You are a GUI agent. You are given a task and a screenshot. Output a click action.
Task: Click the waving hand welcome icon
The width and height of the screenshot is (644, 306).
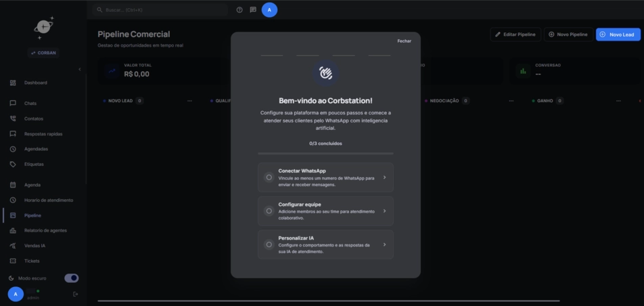tap(325, 73)
